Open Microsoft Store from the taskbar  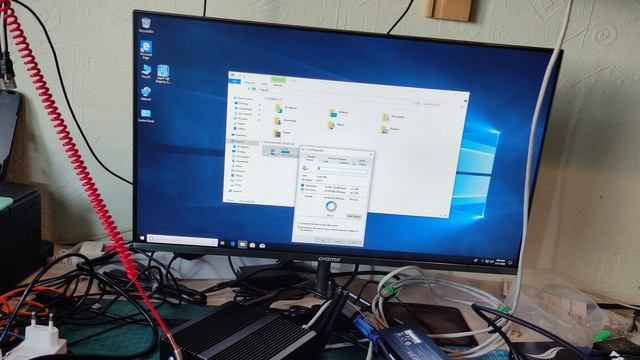point(252,245)
